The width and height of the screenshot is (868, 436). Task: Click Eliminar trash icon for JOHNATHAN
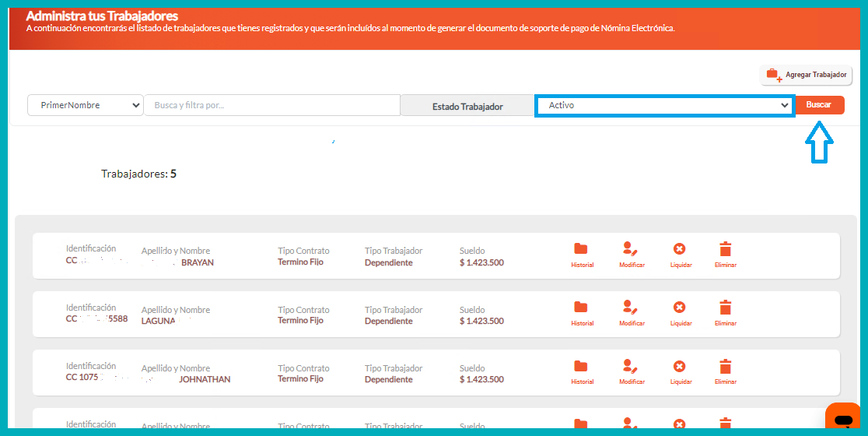725,366
